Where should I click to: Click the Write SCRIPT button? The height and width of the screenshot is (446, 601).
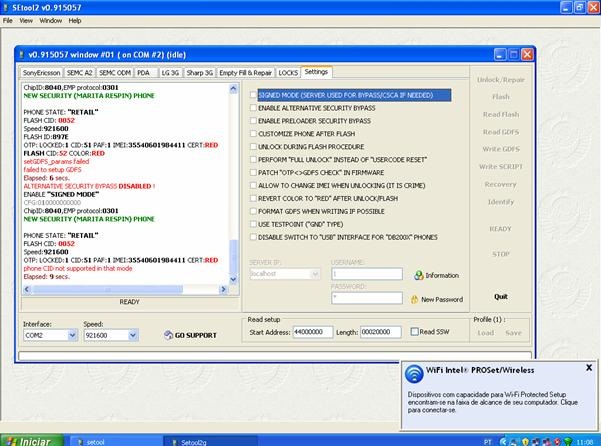(501, 167)
